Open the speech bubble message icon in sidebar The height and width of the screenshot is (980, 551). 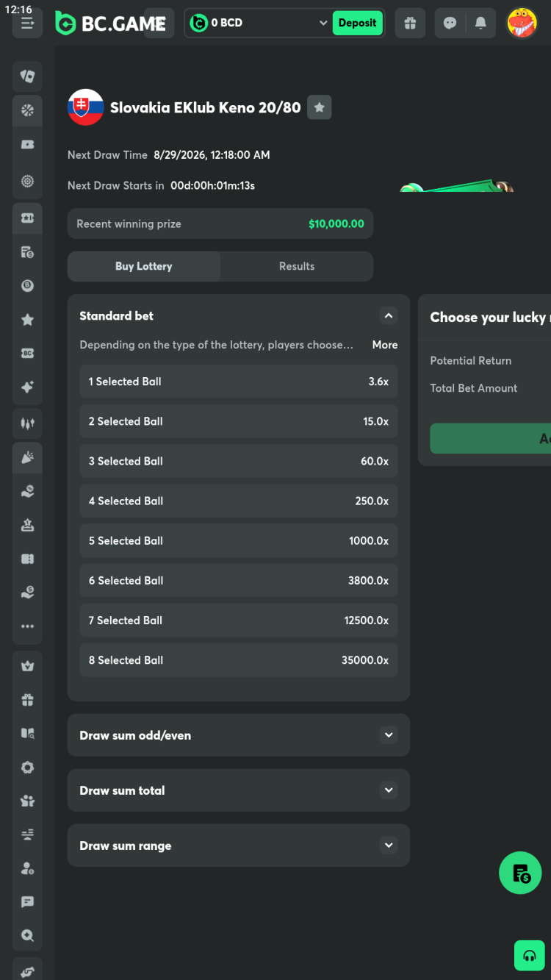point(27,902)
